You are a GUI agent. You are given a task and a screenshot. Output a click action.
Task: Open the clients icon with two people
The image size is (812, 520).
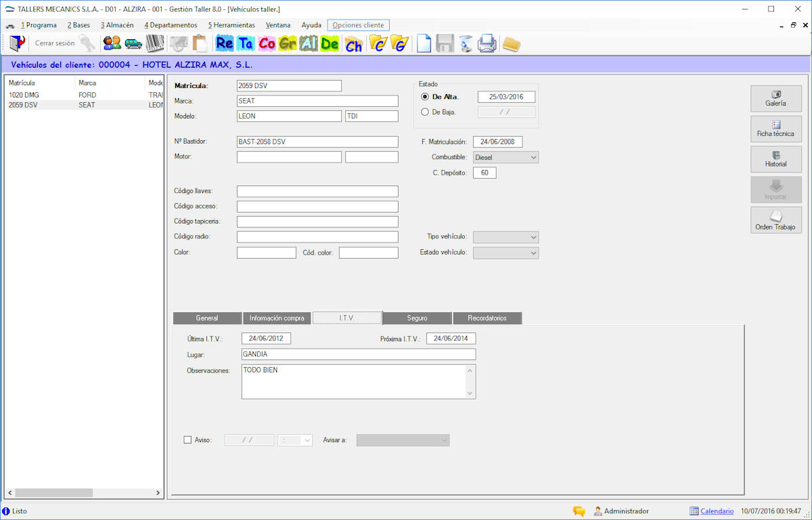(112, 43)
